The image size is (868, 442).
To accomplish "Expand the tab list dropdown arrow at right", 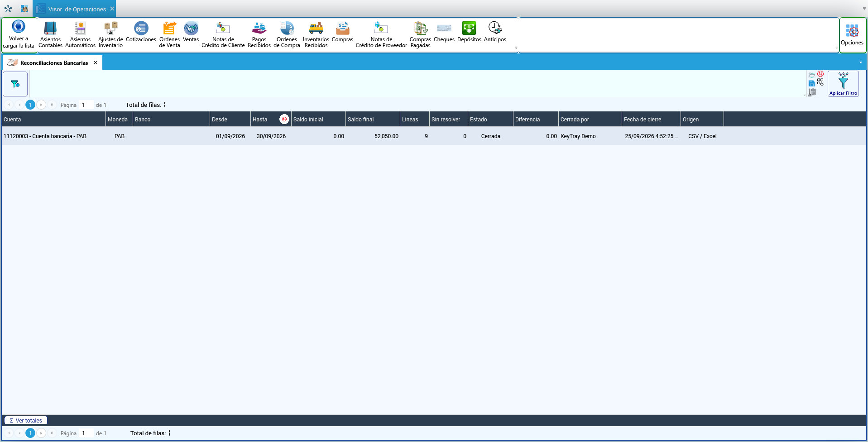I will (x=861, y=62).
